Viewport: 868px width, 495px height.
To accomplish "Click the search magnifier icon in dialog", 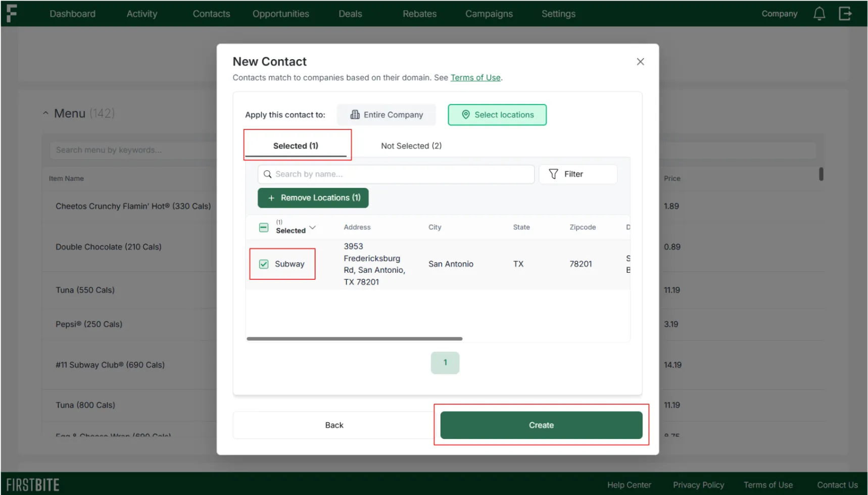I will tap(267, 174).
